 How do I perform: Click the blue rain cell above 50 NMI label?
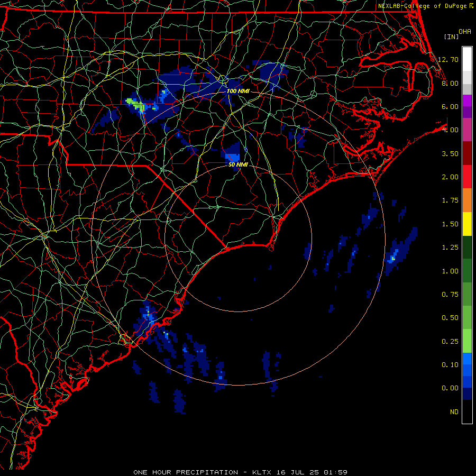pos(233,158)
